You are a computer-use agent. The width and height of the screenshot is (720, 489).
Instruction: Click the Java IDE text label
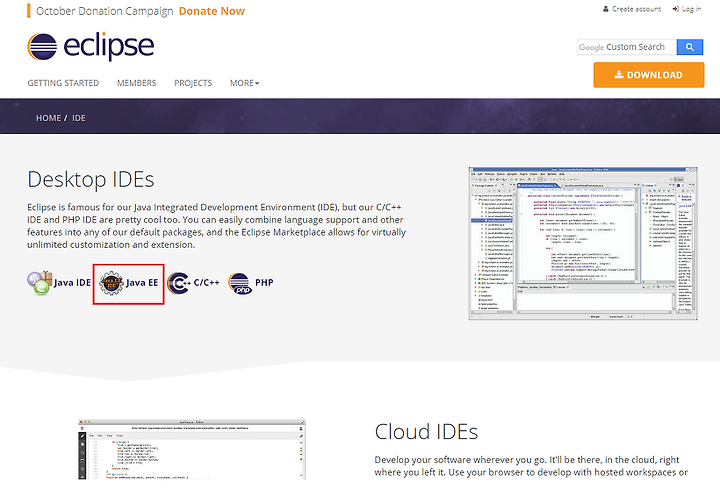coord(72,282)
